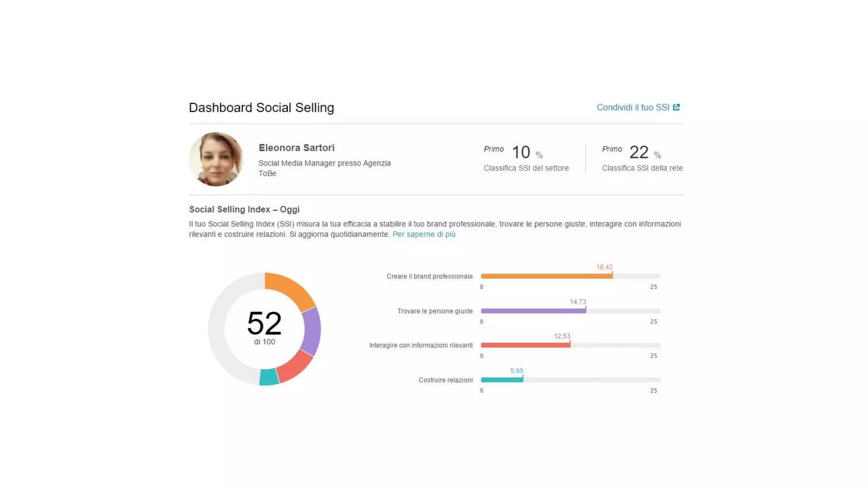Click the Classifica SSI del settore ranking
The width and height of the screenshot is (868, 488).
[526, 168]
